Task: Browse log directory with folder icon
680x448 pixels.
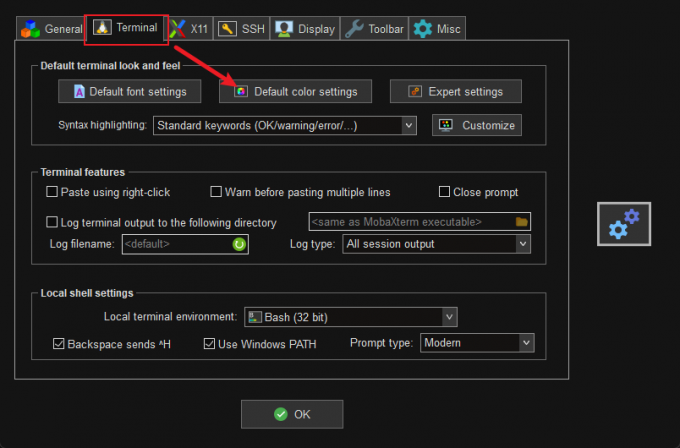Action: pos(522,222)
